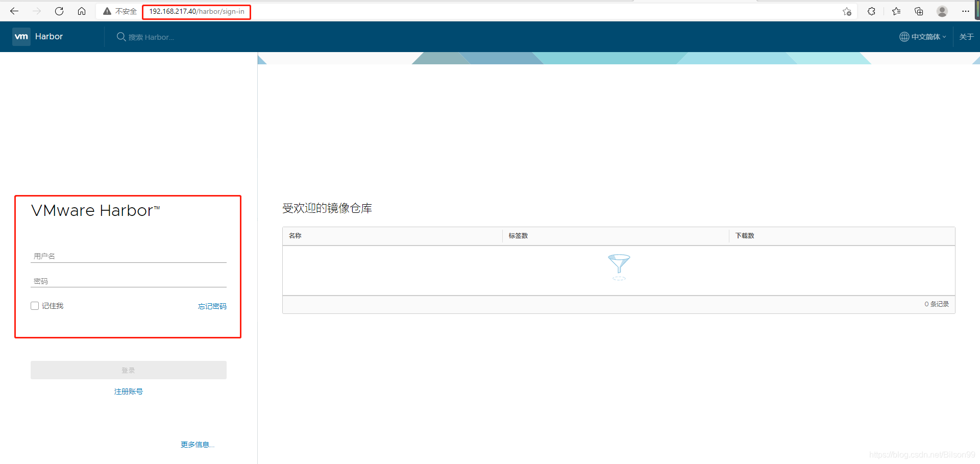Click the 0 条记录 footer text

click(937, 304)
